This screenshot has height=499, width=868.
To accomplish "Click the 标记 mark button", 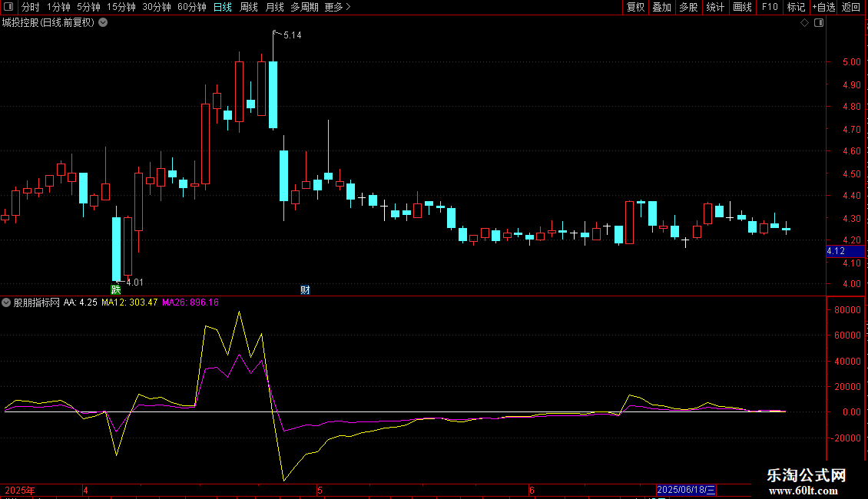I will (x=796, y=7).
